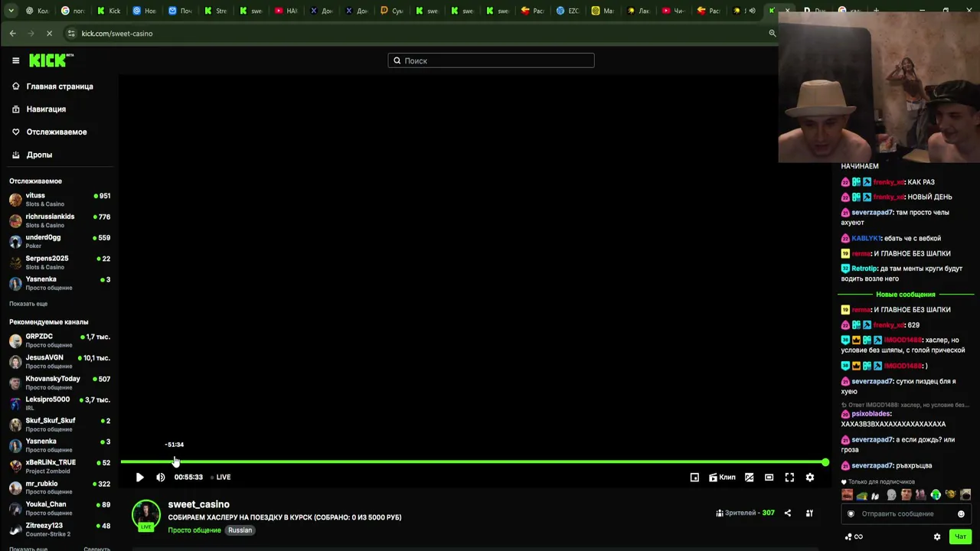Click the sweet_casino channel avatar
The width and height of the screenshot is (980, 551).
pyautogui.click(x=145, y=515)
